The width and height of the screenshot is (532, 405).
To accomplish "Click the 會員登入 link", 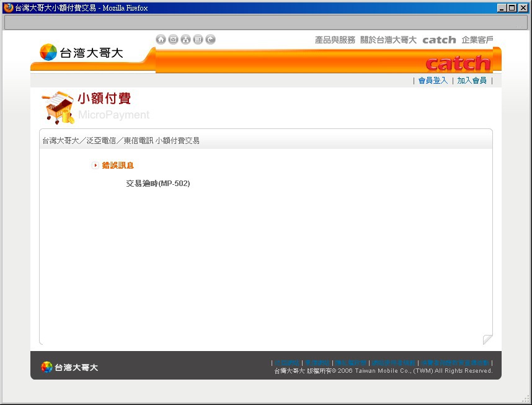I will coord(433,81).
